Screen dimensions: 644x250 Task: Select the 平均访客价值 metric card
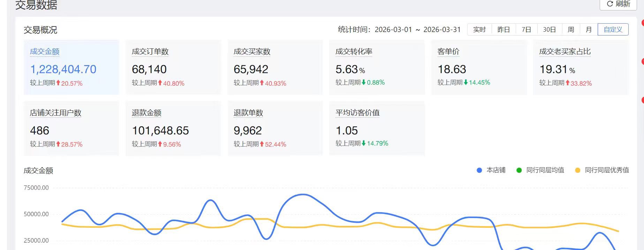click(x=377, y=128)
